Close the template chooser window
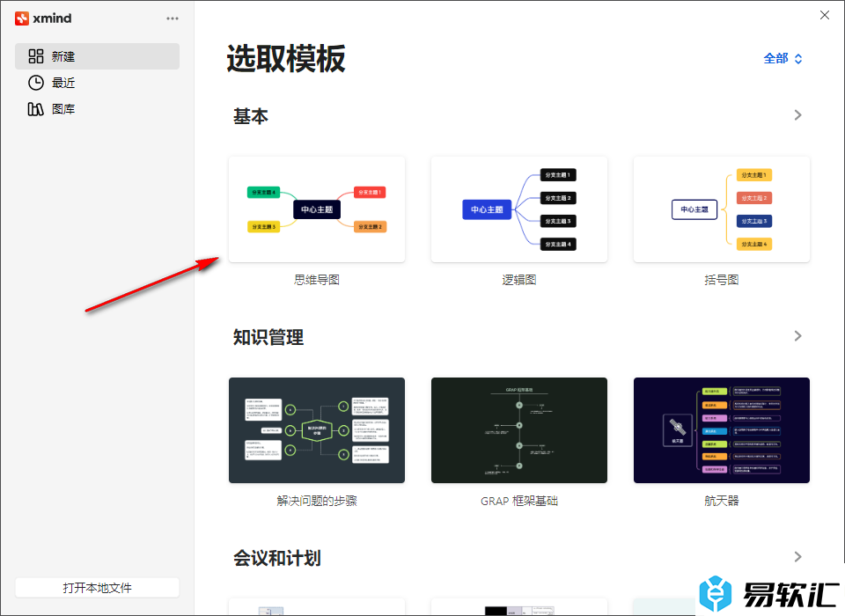The height and width of the screenshot is (616, 845). (x=825, y=15)
